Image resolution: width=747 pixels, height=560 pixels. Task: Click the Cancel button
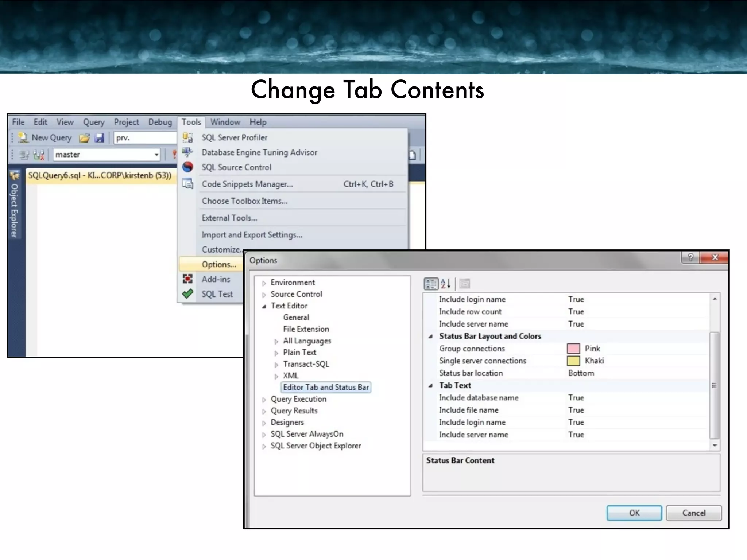pos(693,513)
